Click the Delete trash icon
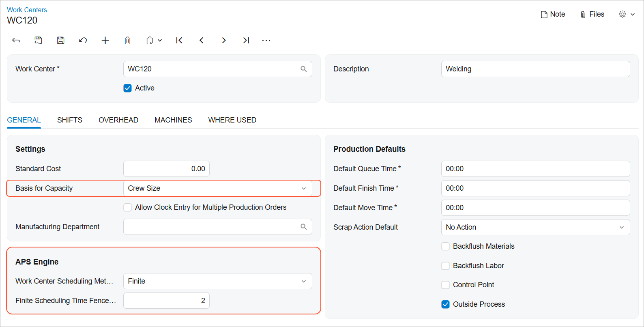Viewport: 644px width, 327px height. click(x=127, y=40)
